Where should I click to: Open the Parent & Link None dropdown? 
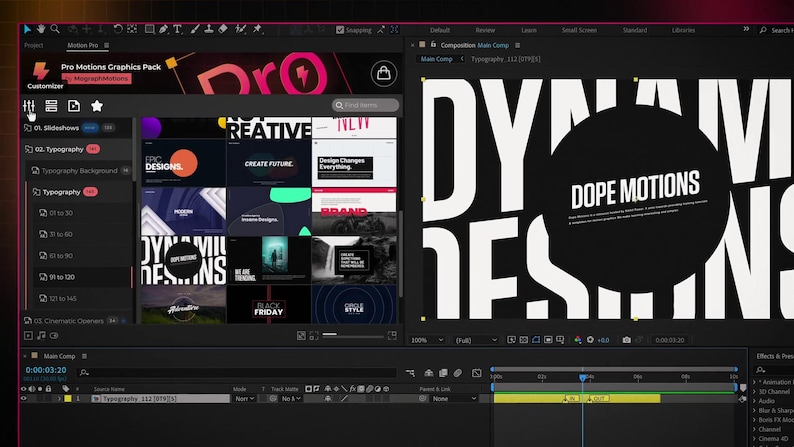click(x=454, y=398)
